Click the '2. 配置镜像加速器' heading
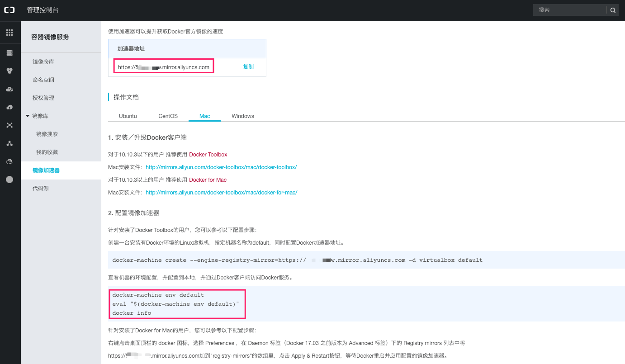Screen dimensions: 625x364 click(134, 213)
